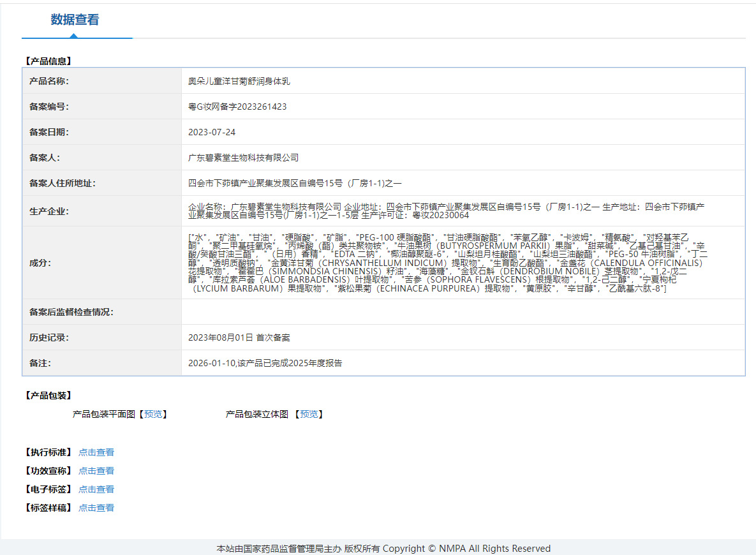
Task: Click the NMPA copyright footer text
Action: point(383,548)
